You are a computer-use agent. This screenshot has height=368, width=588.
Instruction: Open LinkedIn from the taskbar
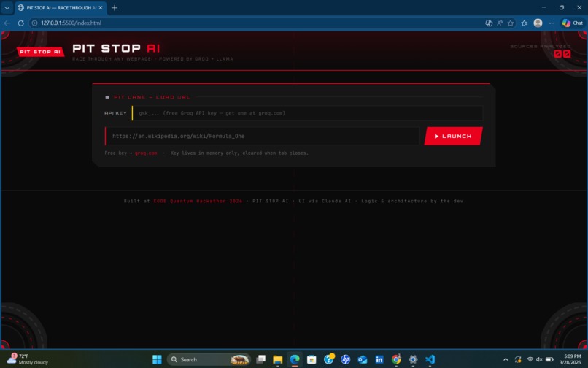coord(379,359)
